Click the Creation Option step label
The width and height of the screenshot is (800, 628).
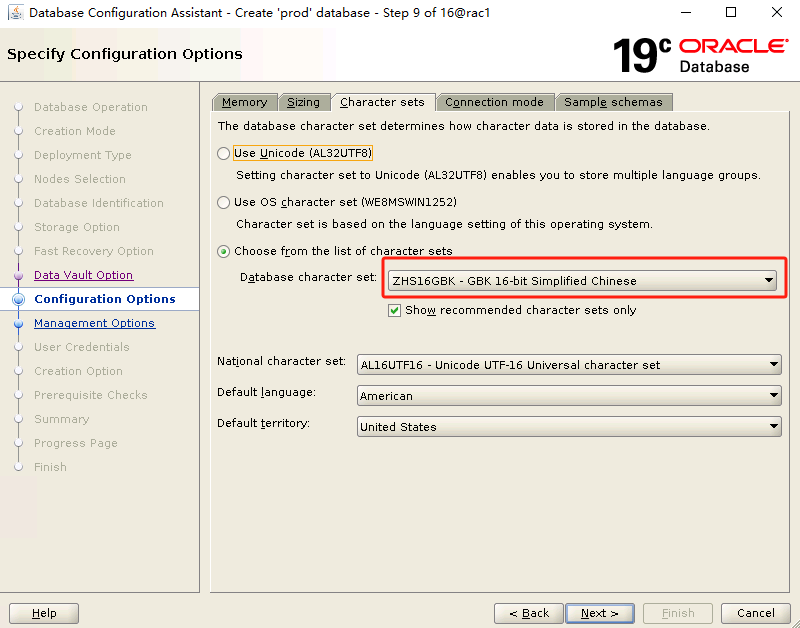click(79, 371)
